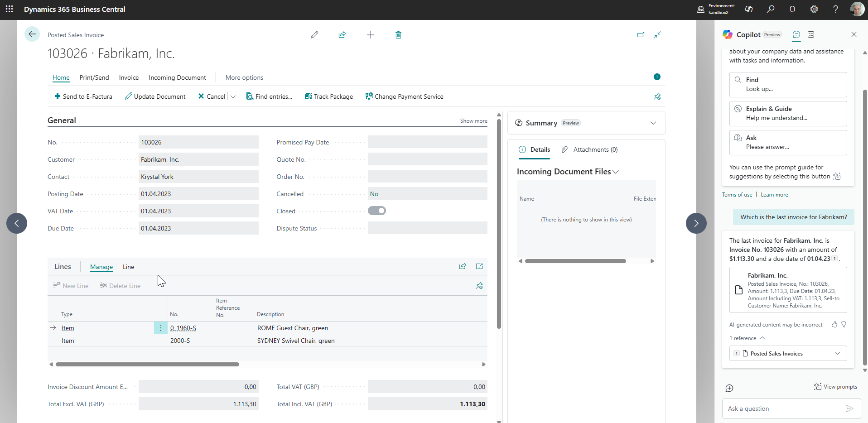Open the app launcher waffle icon
Viewport: 868px width, 423px height.
(x=10, y=9)
